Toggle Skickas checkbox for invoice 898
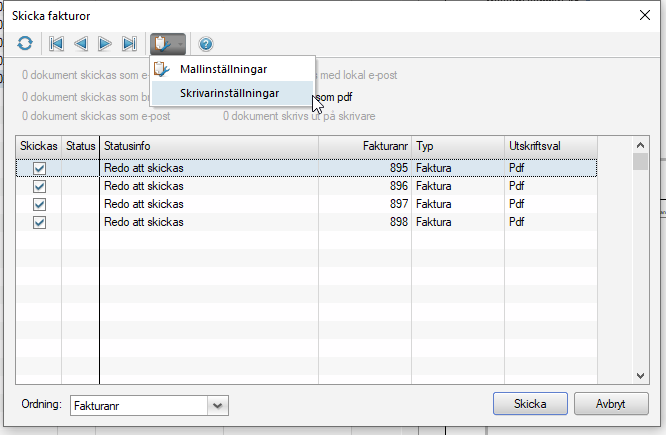This screenshot has height=435, width=666. pos(40,222)
